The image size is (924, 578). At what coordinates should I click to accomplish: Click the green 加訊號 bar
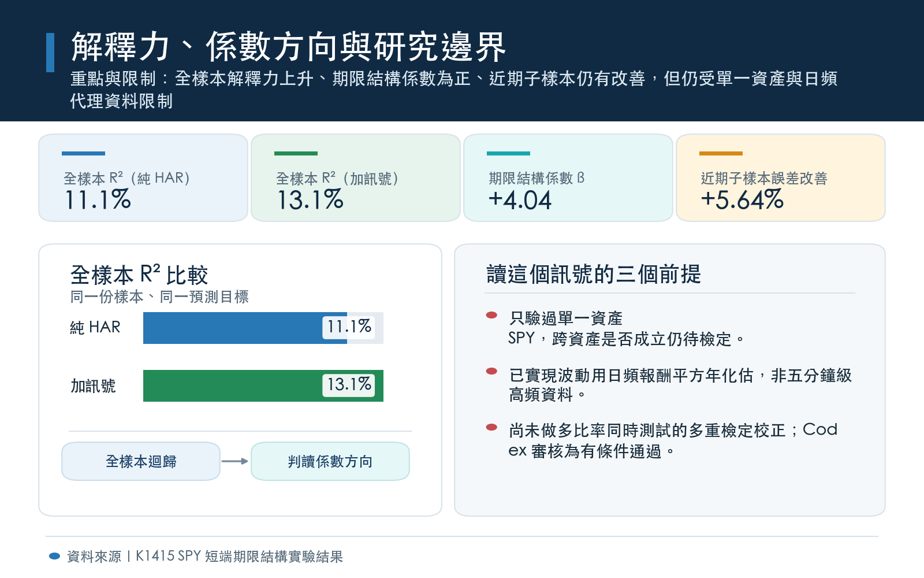263,386
